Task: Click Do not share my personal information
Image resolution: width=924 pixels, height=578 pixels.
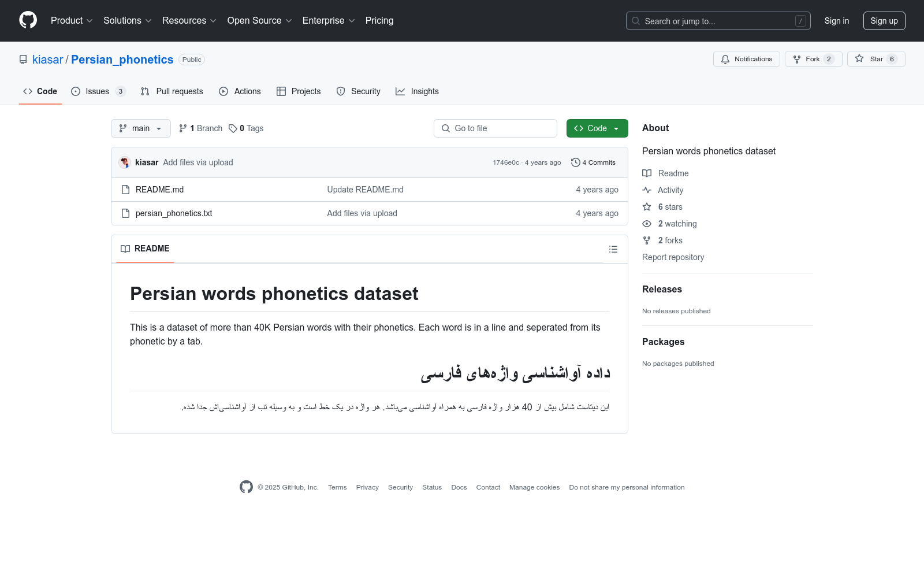Action: tap(627, 487)
